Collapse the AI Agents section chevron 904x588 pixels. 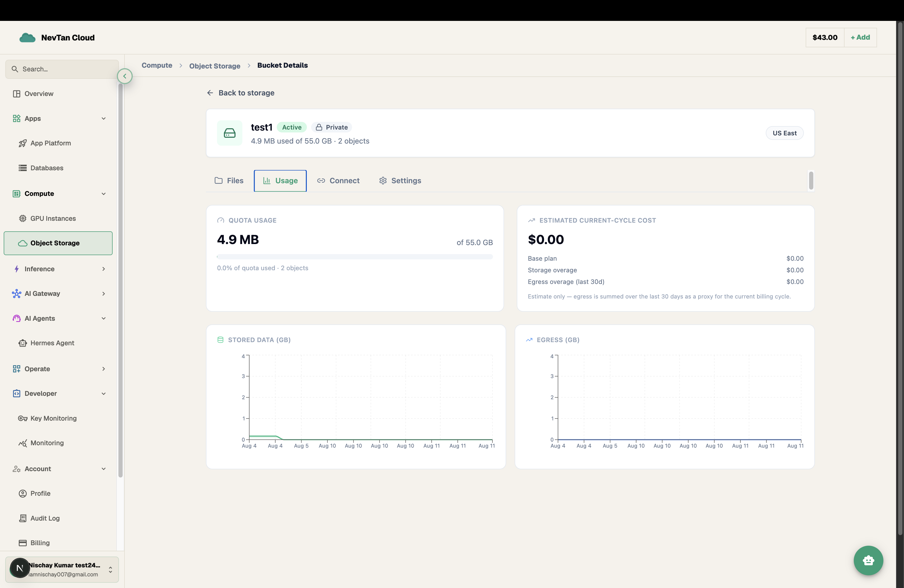103,318
